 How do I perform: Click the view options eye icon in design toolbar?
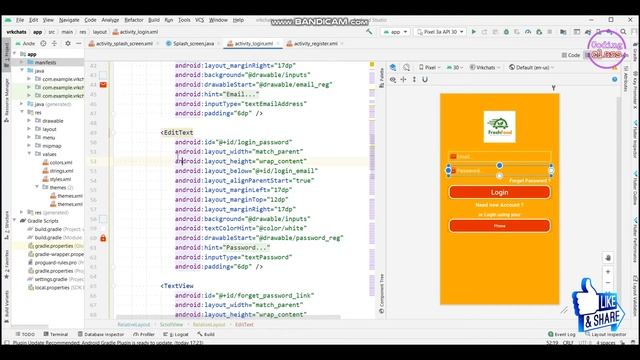coord(393,80)
